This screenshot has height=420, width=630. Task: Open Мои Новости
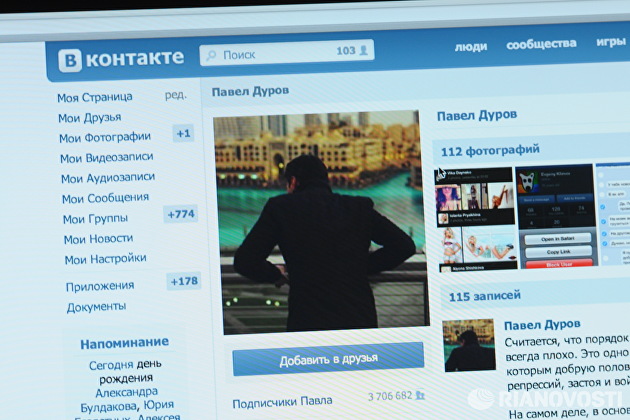point(98,239)
